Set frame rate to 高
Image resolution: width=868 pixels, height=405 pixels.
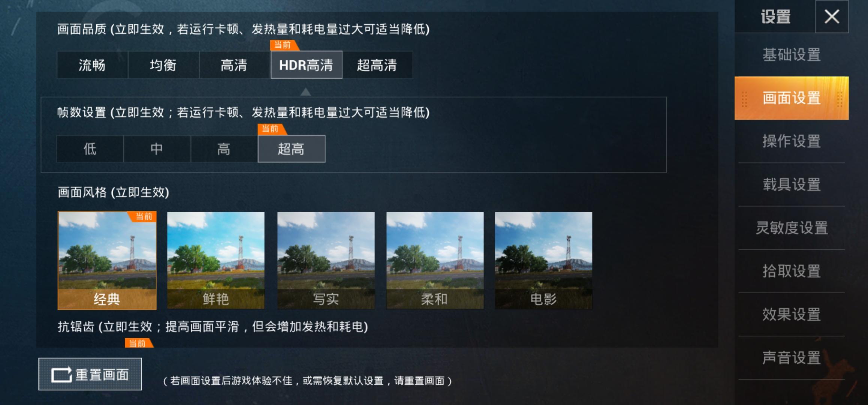(x=224, y=149)
